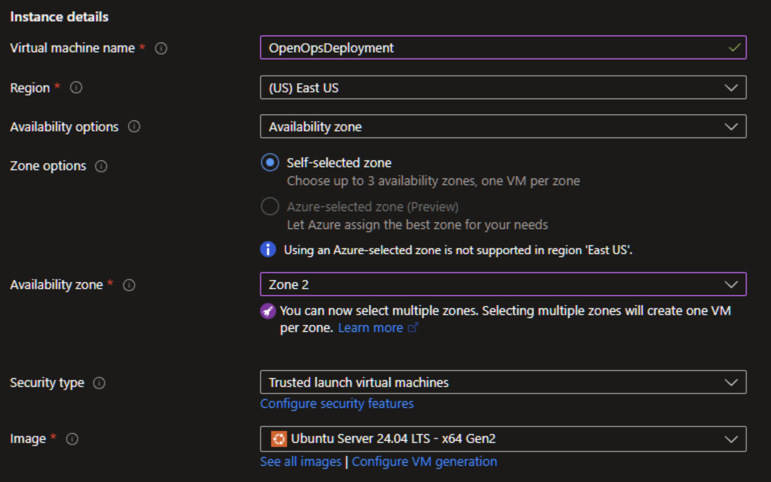Click info icon beside Availability options

[134, 126]
